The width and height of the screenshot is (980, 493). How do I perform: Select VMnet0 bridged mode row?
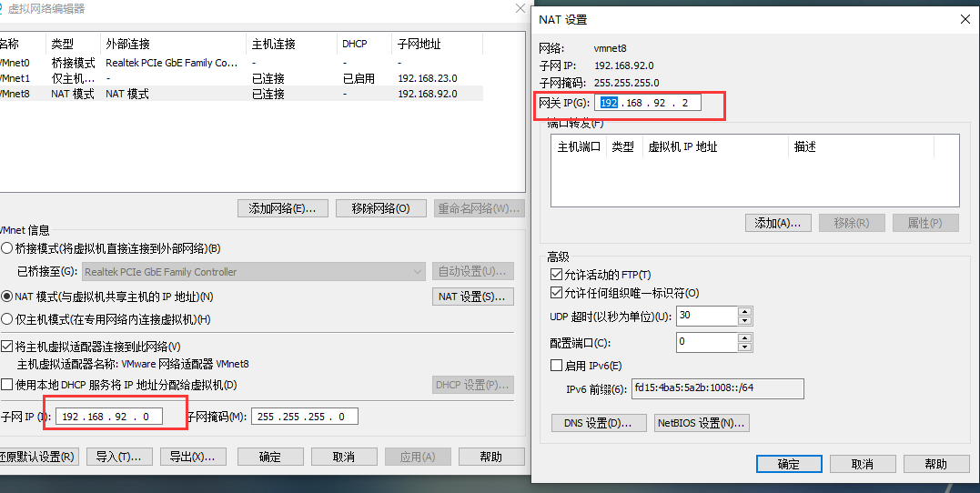coord(240,63)
